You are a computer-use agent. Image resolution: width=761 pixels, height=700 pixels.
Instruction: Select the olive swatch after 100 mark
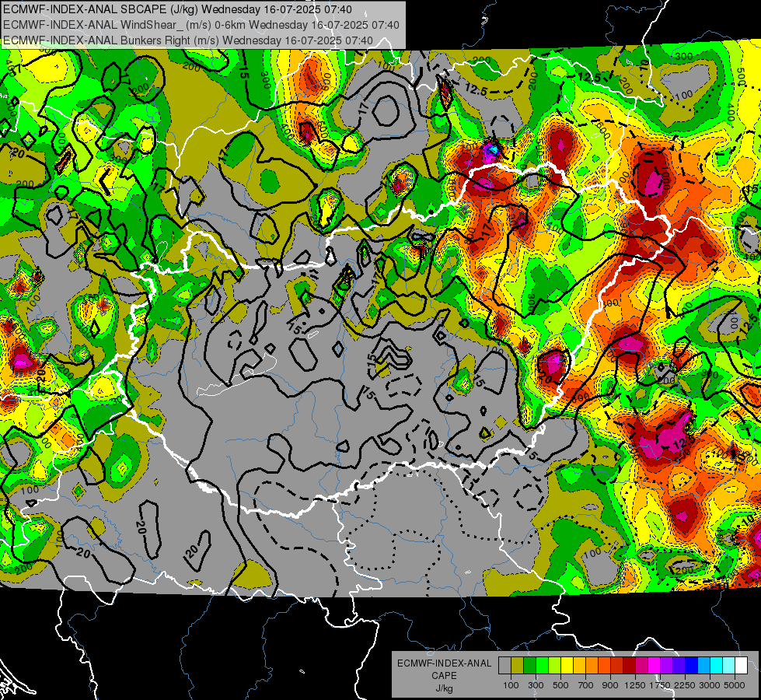[518, 665]
